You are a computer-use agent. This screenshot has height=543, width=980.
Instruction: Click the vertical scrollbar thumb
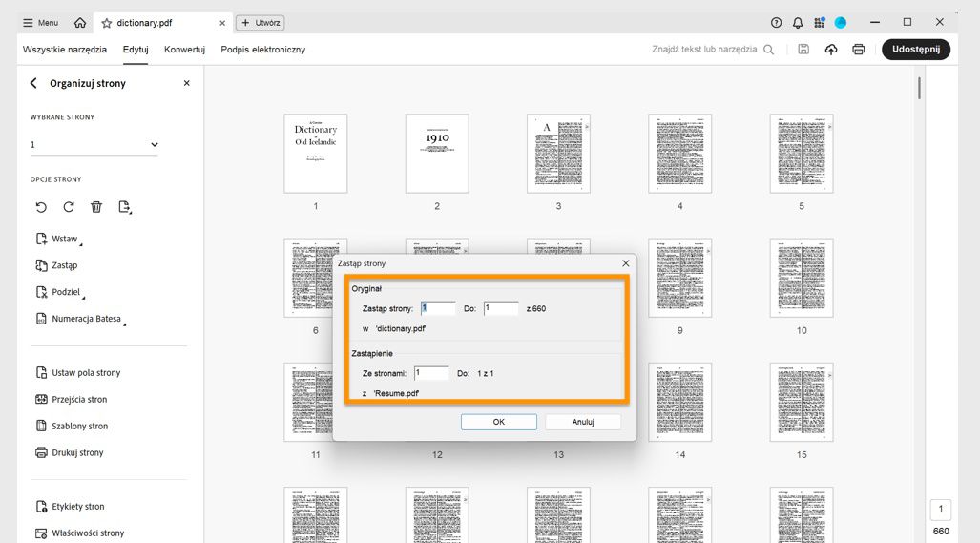919,88
